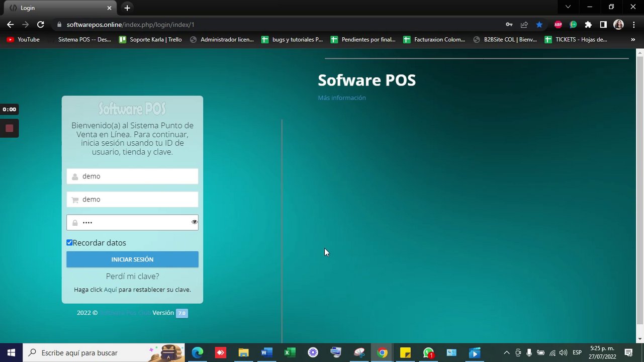Untick the Recordar datos checkbox
This screenshot has height=362, width=644.
click(69, 242)
